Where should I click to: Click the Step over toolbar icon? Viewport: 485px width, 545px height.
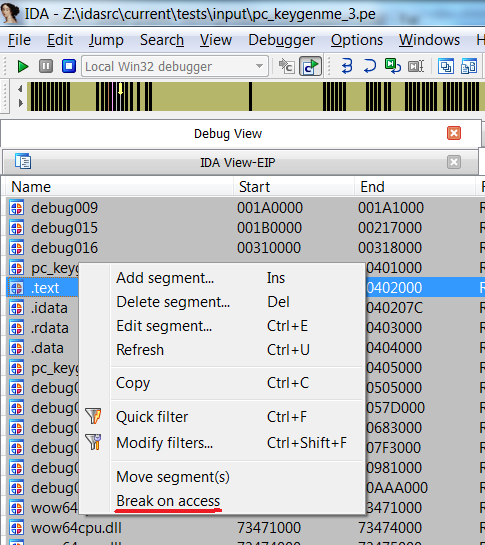coord(370,66)
